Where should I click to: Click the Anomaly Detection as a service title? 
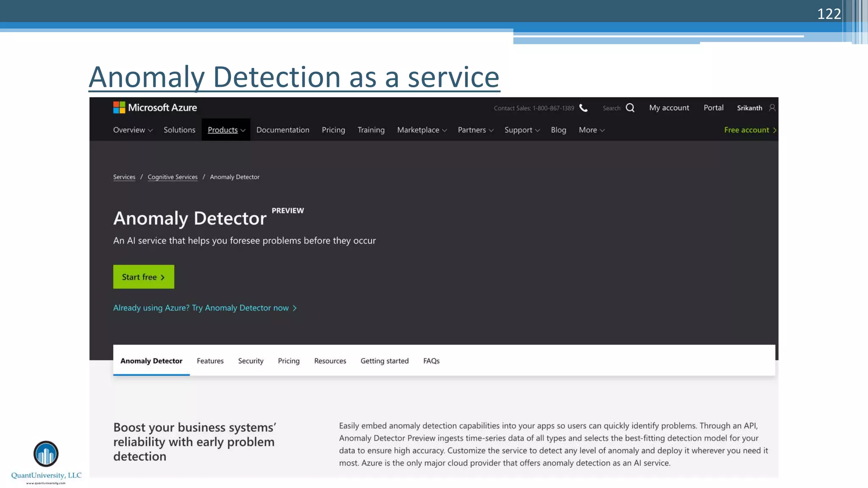pos(294,77)
